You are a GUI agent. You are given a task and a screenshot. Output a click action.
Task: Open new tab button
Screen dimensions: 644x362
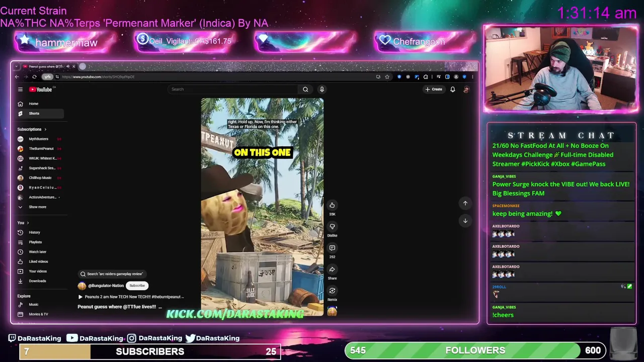pos(83,66)
